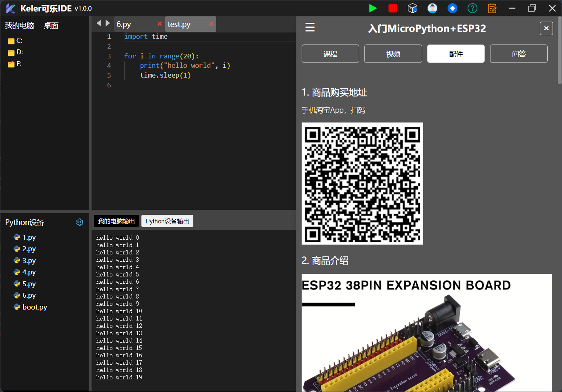Click the 'Python设备' panel title
The image size is (562, 392).
[x=25, y=222]
